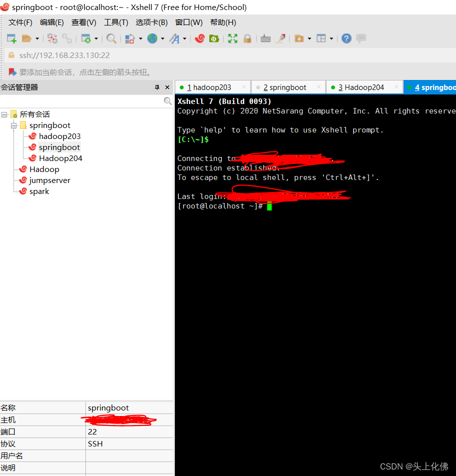The height and width of the screenshot is (476, 456).
Task: Open the 查看(V) menu
Action: (x=84, y=22)
